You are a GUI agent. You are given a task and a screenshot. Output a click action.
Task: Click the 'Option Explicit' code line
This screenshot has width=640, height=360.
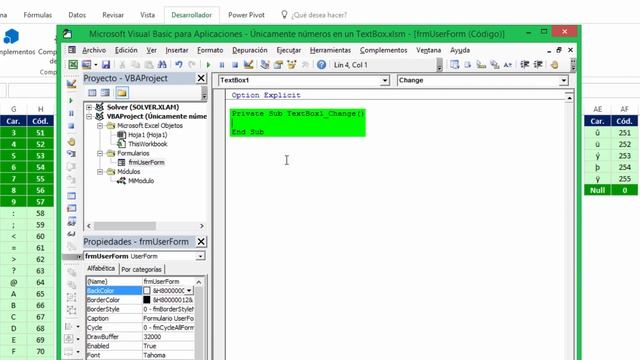(x=266, y=95)
